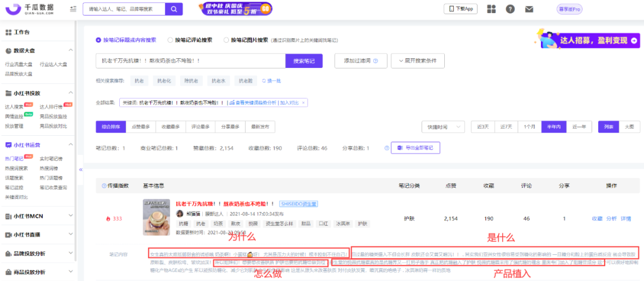Expand the 小红书MCN section chevron

[x=70, y=216]
